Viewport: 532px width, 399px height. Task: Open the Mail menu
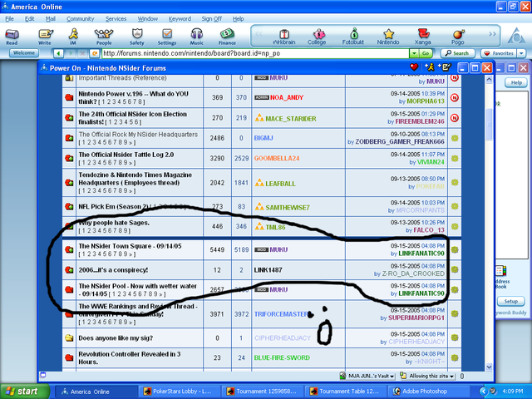click(51, 19)
